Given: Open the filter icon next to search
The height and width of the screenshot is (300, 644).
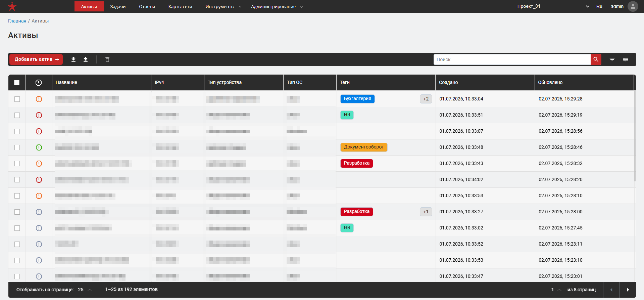Looking at the screenshot, I should [612, 59].
